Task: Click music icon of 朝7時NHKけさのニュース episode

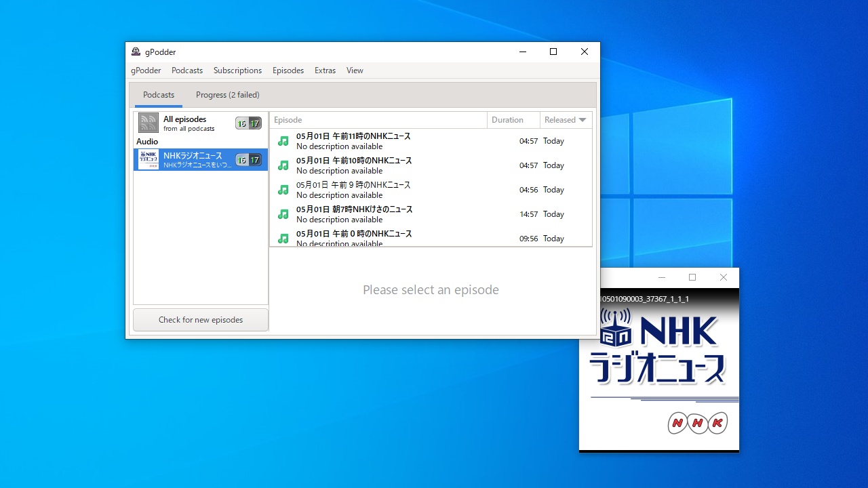Action: [283, 214]
